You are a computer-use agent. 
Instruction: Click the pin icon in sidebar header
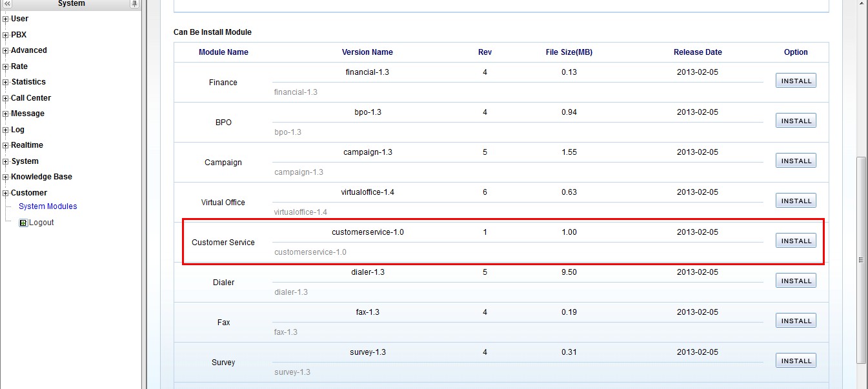pyautogui.click(x=134, y=4)
